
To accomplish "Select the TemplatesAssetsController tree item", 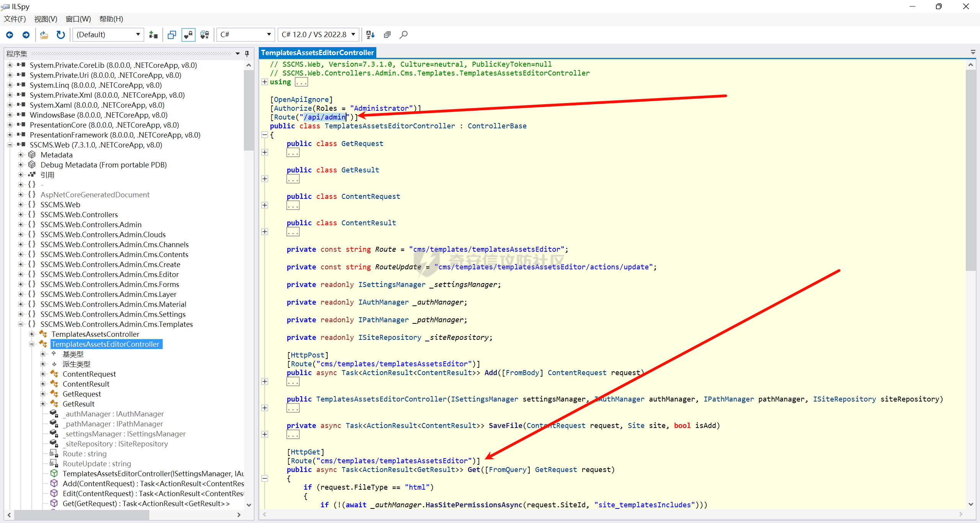I will pyautogui.click(x=95, y=334).
